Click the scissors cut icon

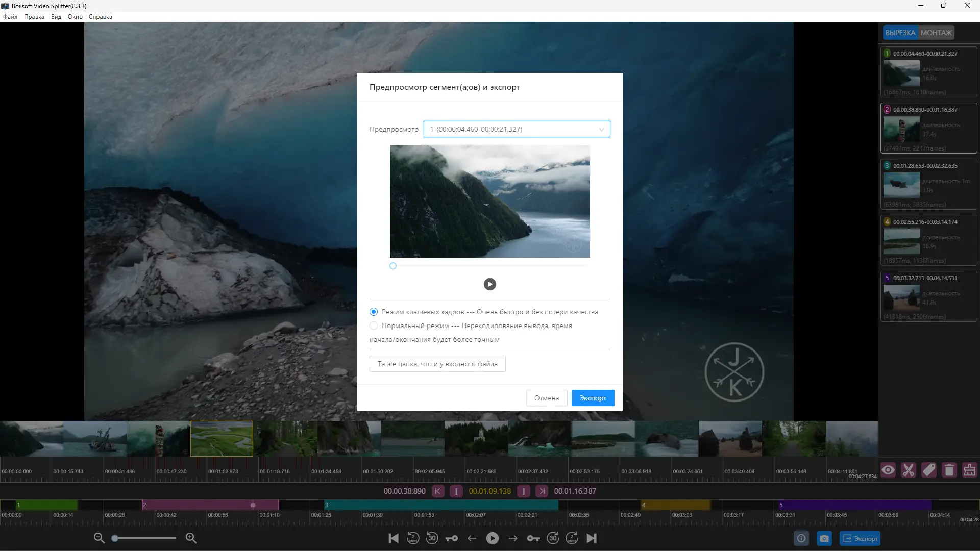click(x=909, y=470)
